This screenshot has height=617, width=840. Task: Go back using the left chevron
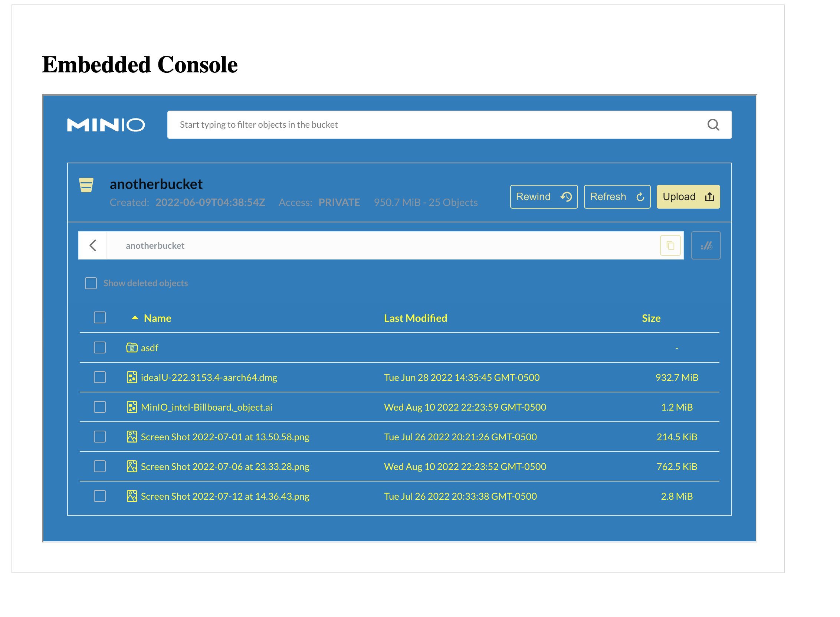pyautogui.click(x=93, y=245)
